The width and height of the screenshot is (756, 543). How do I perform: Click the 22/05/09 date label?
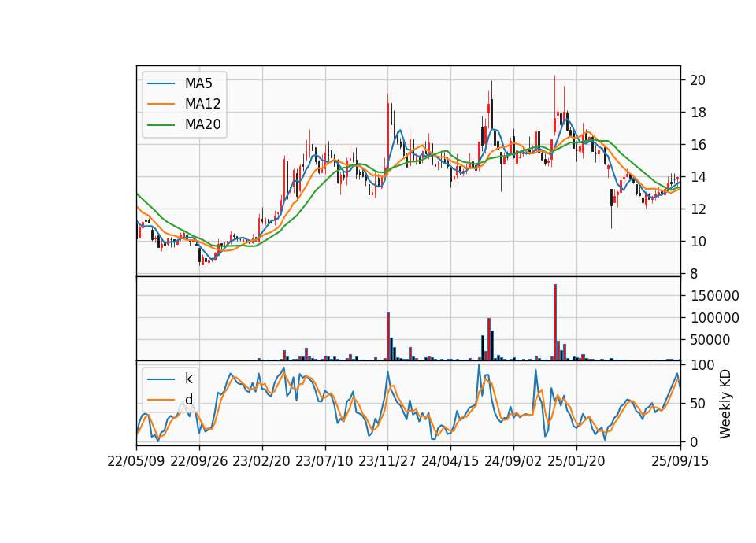(136, 461)
